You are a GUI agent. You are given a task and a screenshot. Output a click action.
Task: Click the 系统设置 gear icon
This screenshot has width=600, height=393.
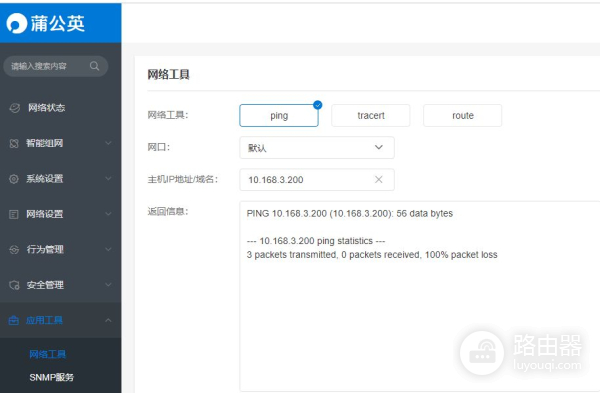tap(14, 179)
